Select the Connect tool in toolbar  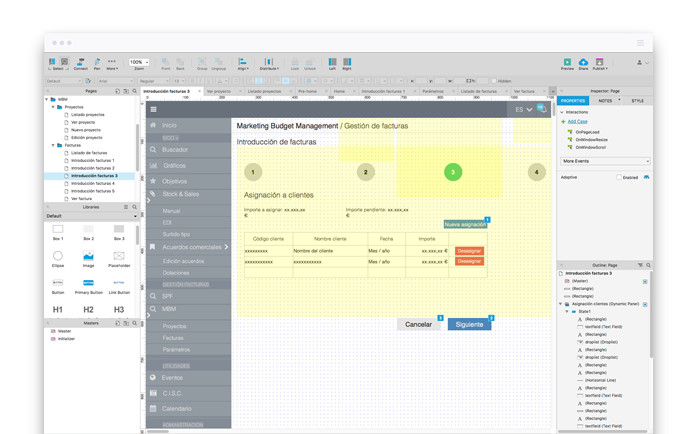tap(80, 62)
